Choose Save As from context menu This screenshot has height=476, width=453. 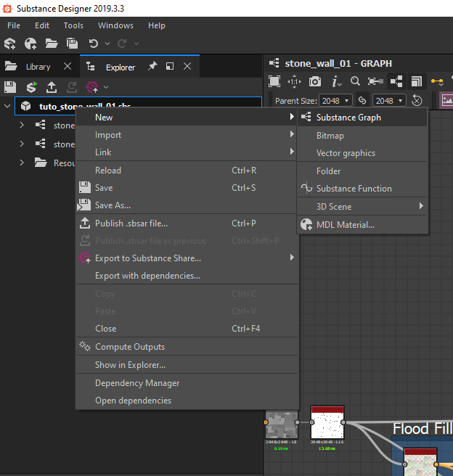[x=187, y=205]
